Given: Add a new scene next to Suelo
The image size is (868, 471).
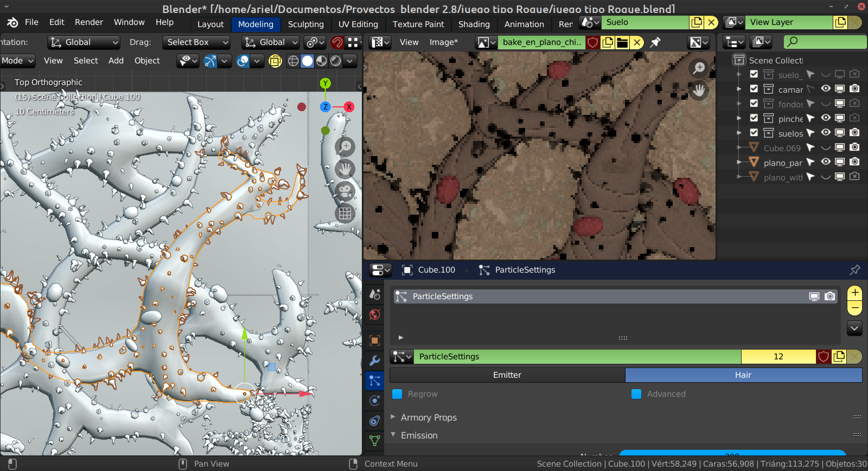Looking at the screenshot, I should (697, 22).
